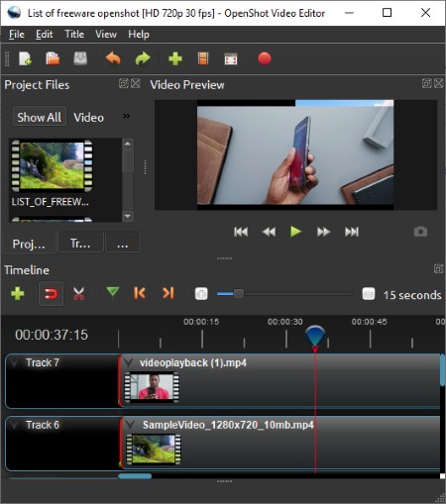Viewport: 446px width, 504px height.
Task: Import files with the green plus toolbar icon
Action: (175, 59)
